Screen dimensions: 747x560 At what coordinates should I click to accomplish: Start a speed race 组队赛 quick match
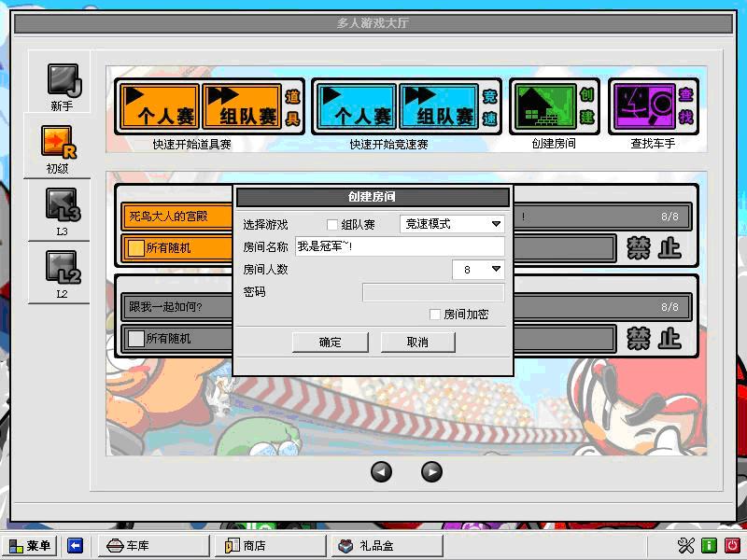coord(438,106)
